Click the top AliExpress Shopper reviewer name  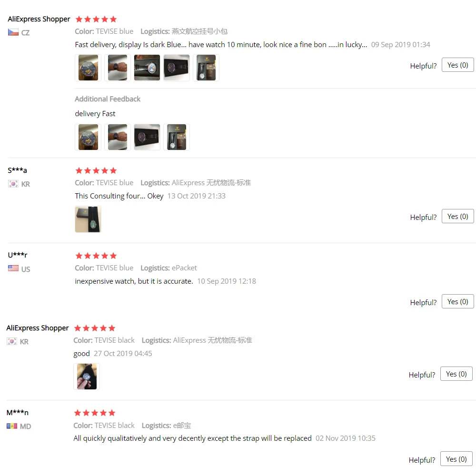pos(39,19)
